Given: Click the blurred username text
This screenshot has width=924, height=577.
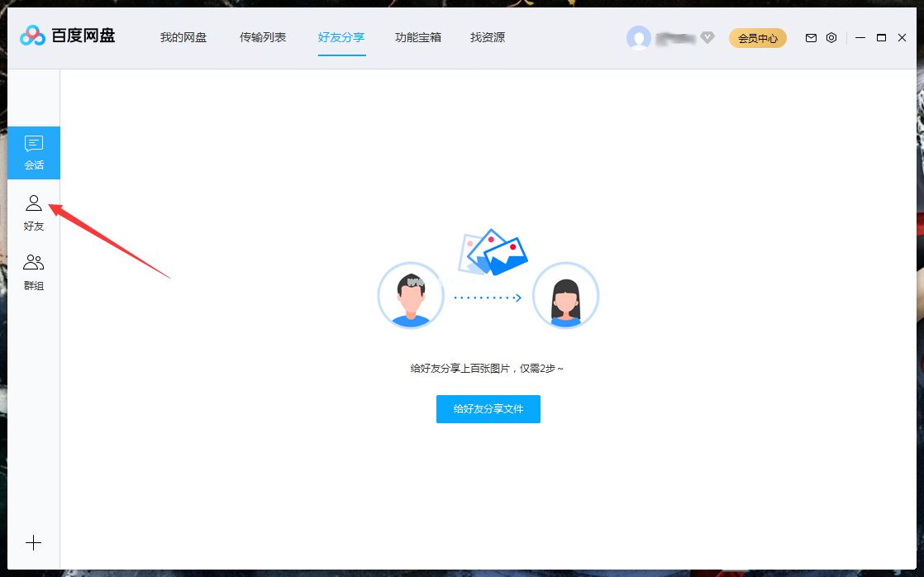Looking at the screenshot, I should [x=675, y=37].
